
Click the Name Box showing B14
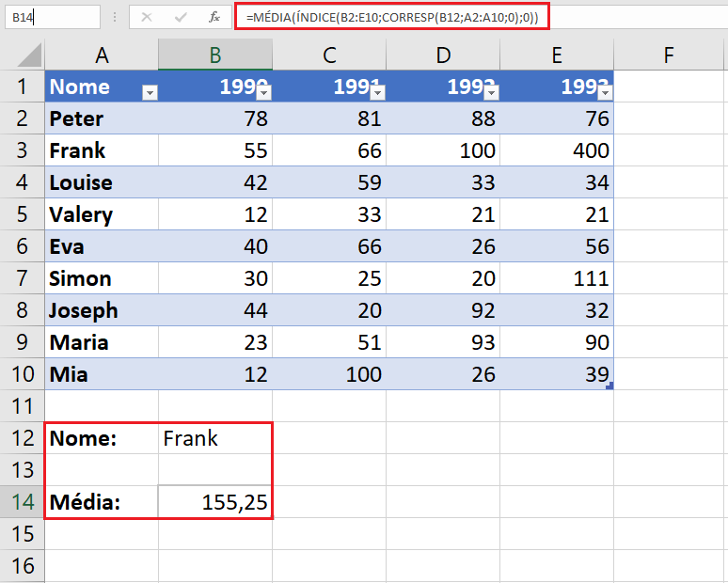pyautogui.click(x=53, y=18)
